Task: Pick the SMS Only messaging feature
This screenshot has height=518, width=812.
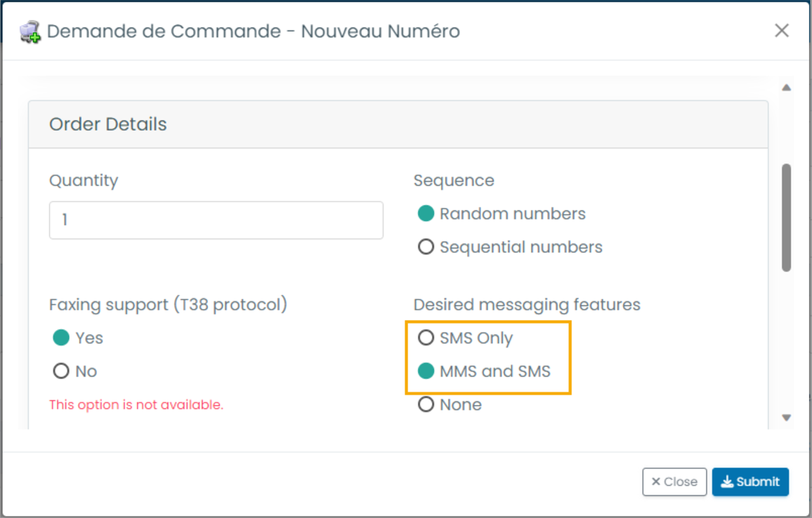Action: coord(426,338)
